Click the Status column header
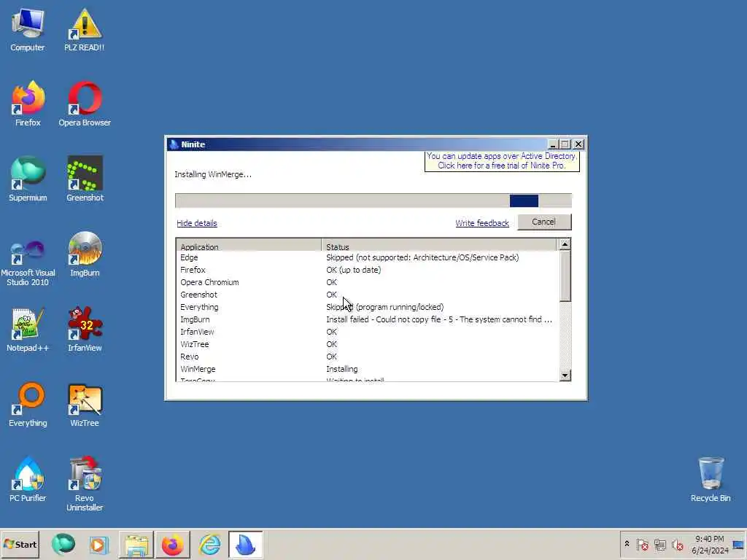Screen dimensions: 747x560 (x=438, y=246)
